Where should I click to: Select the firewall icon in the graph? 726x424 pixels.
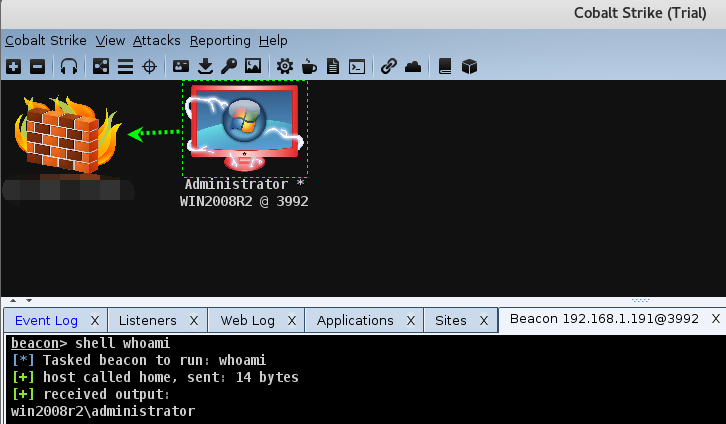68,135
